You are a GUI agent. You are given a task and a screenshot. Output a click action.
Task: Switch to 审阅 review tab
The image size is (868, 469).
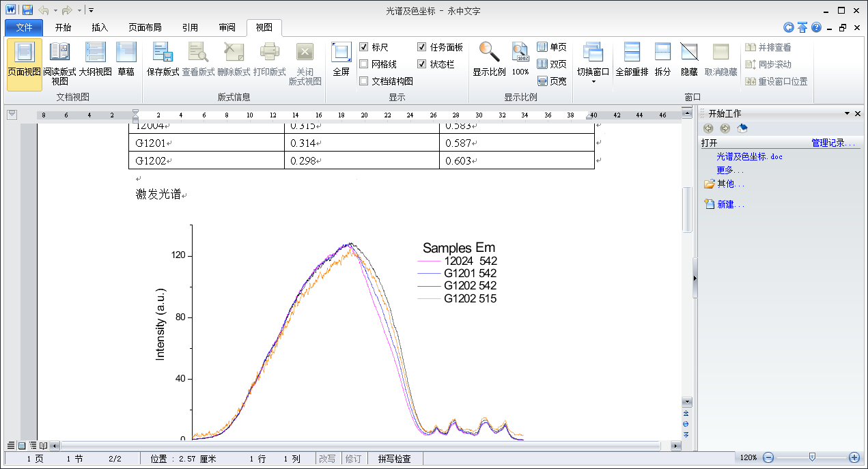pyautogui.click(x=227, y=28)
